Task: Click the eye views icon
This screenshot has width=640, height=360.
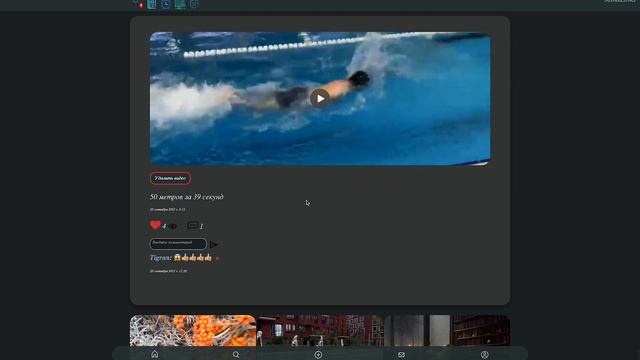Action: tap(173, 226)
